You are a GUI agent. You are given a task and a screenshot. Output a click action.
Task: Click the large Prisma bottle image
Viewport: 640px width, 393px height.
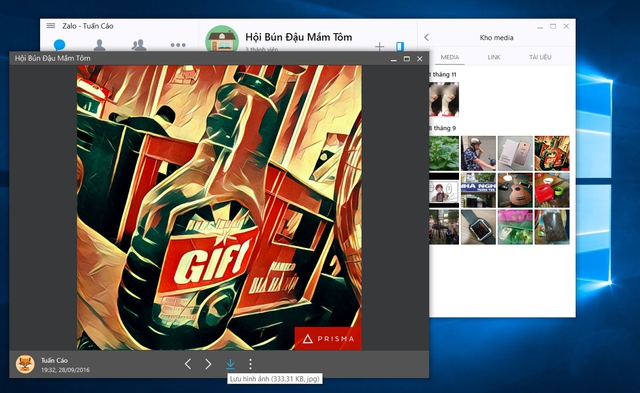219,208
